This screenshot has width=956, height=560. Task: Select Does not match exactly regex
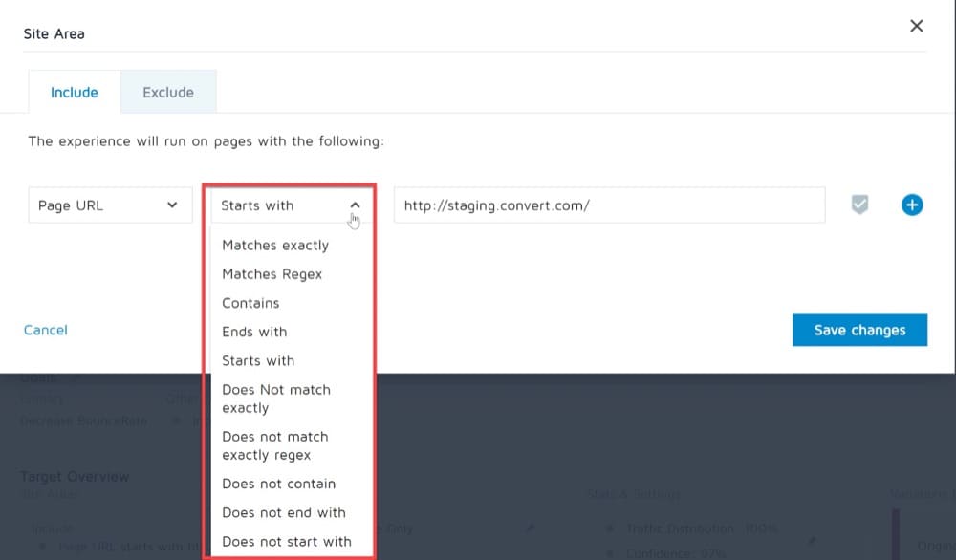point(275,445)
